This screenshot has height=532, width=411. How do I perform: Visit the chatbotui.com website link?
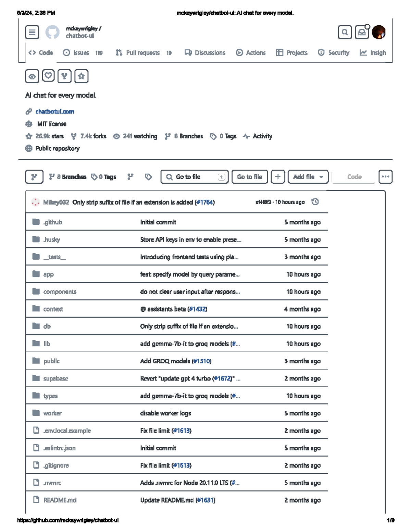coord(55,111)
